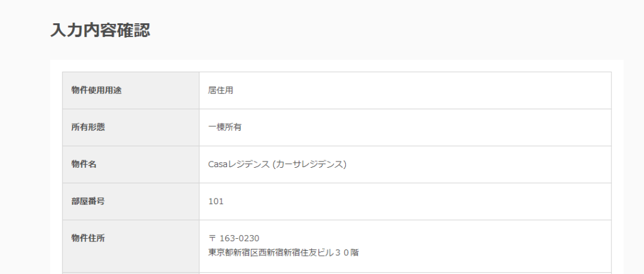
Task: Click the postal code 163-0230
Action: 240,238
